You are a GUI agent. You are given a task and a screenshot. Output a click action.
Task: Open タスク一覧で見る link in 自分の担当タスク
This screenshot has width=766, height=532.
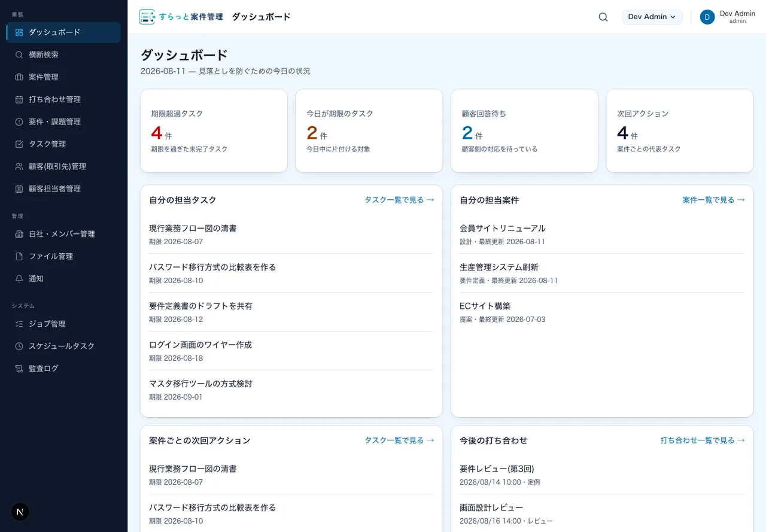coord(399,200)
